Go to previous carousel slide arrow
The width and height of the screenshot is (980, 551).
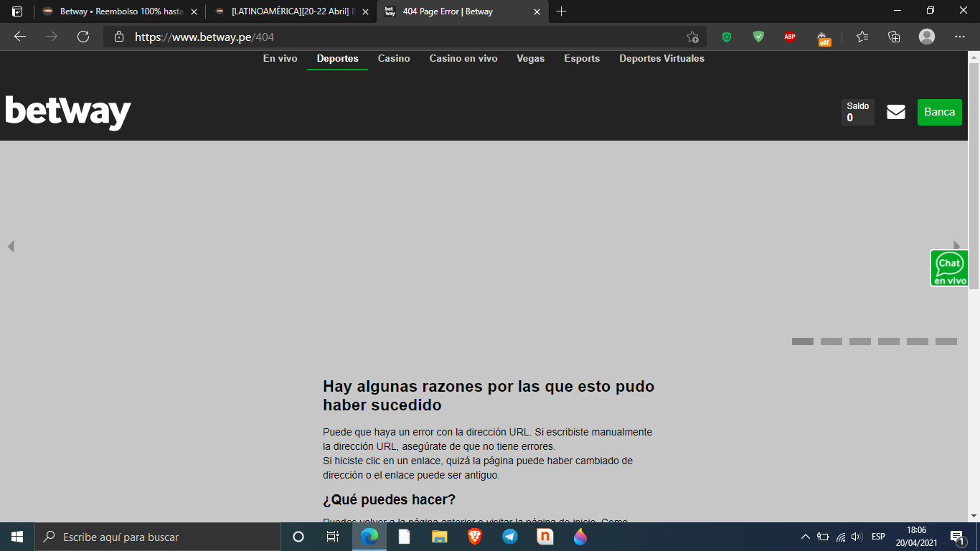(x=11, y=246)
